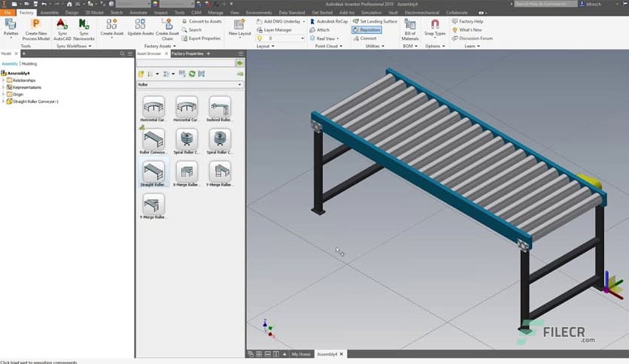Viewport: 629px width, 364px height.
Task: Click the green go button beside search field
Action: tap(239, 63)
